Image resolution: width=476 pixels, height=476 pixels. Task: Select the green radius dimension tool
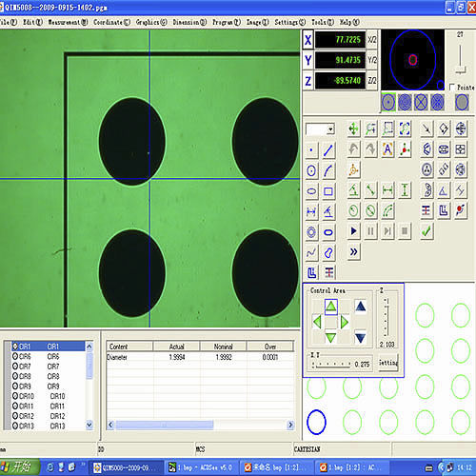353,210
